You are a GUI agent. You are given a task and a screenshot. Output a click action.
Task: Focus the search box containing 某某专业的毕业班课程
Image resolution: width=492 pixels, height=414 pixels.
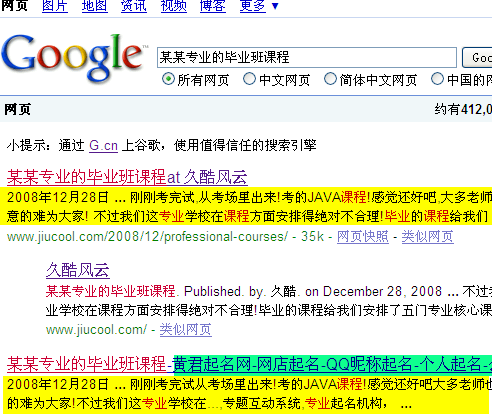307,57
